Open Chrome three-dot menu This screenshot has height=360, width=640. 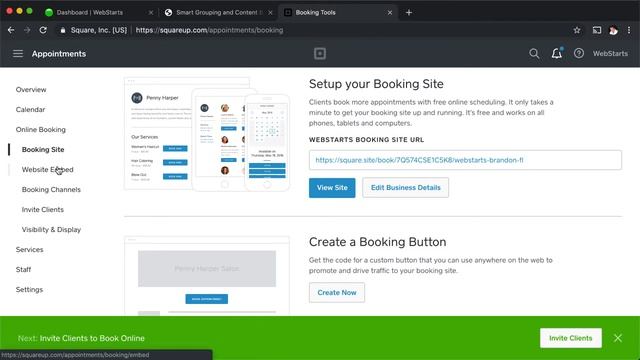tap(629, 30)
